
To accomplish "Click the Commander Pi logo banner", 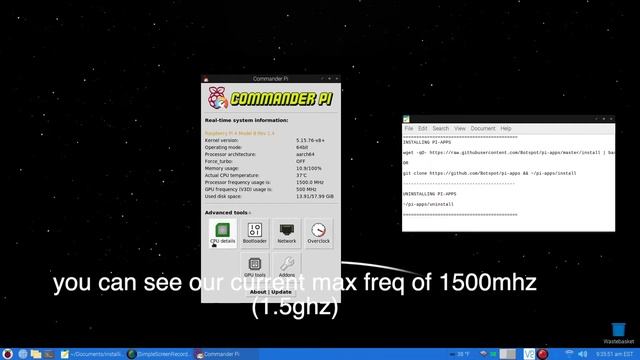I will 271,98.
